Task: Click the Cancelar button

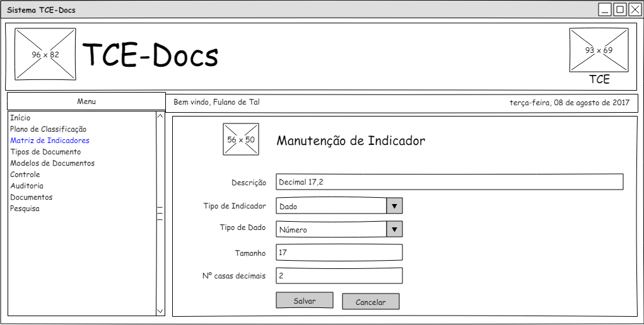Action: coord(370,302)
